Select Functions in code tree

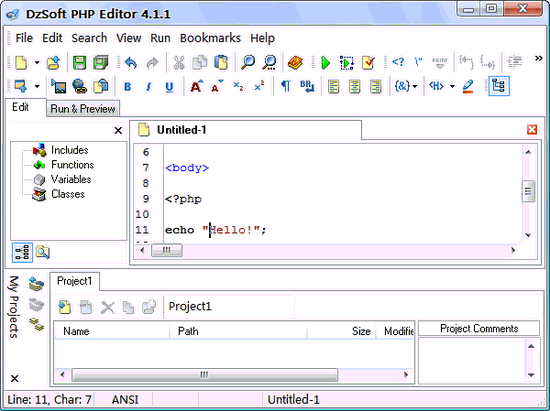point(72,165)
